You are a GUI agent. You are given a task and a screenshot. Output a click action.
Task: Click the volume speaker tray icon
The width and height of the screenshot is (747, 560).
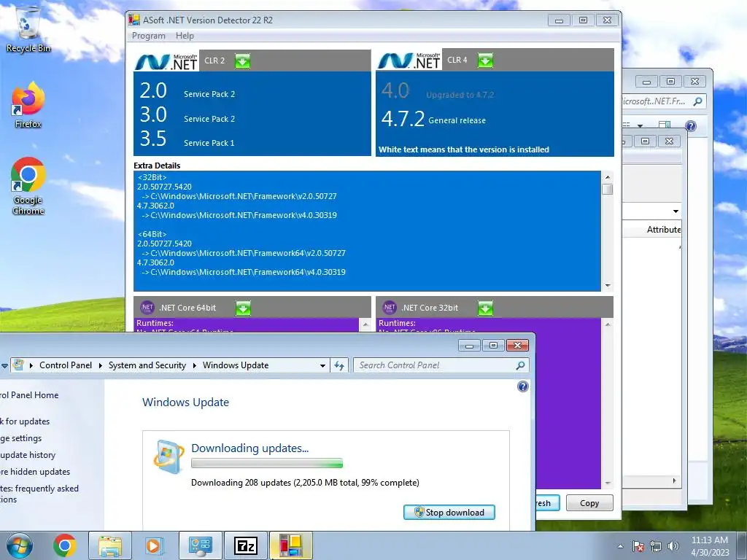click(x=673, y=546)
